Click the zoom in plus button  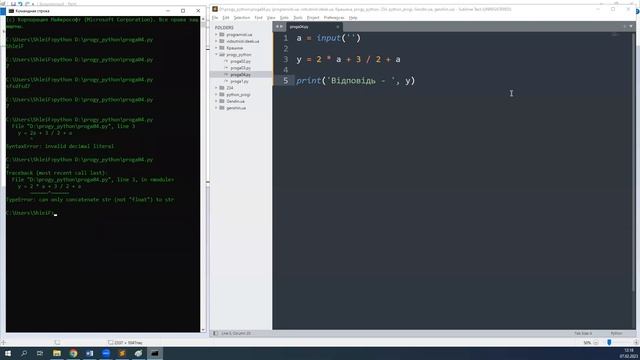click(636, 342)
